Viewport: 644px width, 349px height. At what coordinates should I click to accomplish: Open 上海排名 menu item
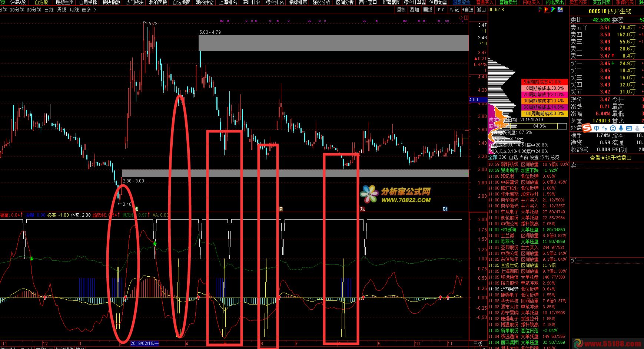(228, 2)
